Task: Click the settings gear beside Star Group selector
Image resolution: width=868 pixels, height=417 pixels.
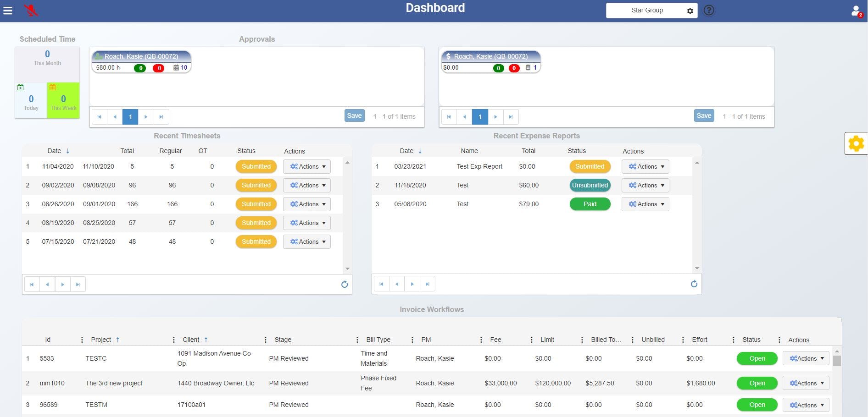Action: pyautogui.click(x=690, y=11)
